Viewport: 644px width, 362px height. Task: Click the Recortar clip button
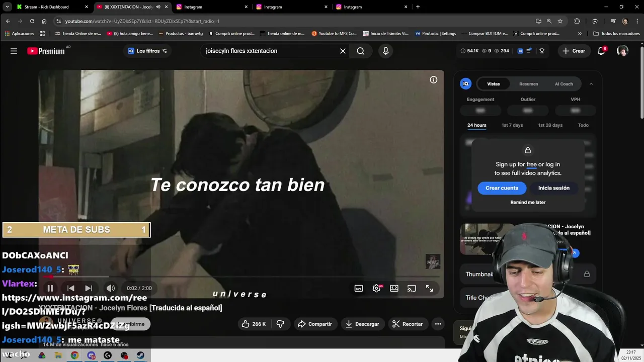[408, 324]
